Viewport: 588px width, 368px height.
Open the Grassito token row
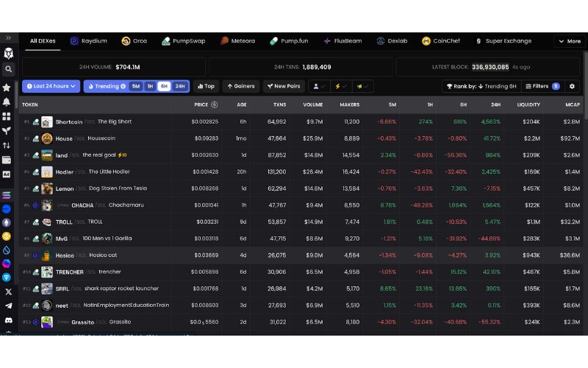[x=301, y=322]
